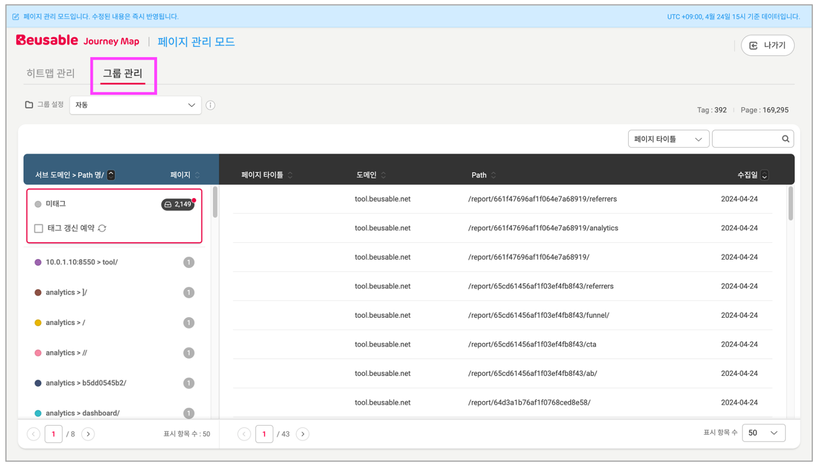Viewport: 820px width, 469px height.
Task: Click the folder icon by 그룹 설정
Action: pyautogui.click(x=29, y=105)
